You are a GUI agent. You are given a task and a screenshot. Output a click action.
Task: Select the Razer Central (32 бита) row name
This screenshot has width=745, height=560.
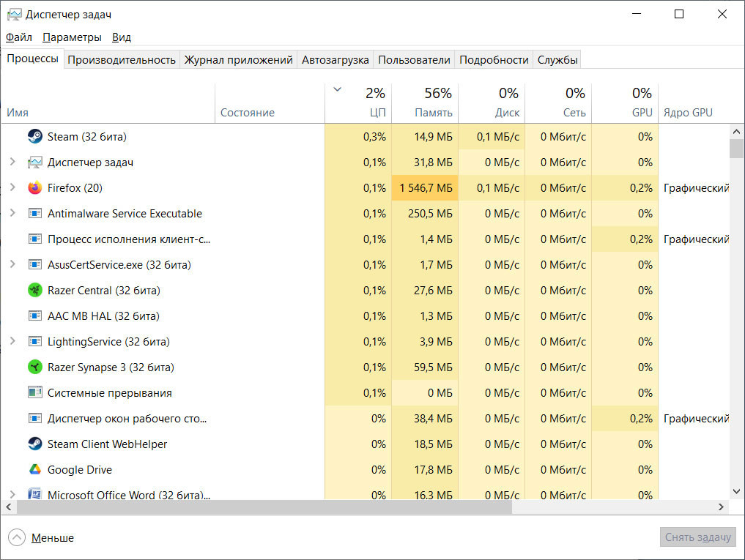[x=103, y=291]
